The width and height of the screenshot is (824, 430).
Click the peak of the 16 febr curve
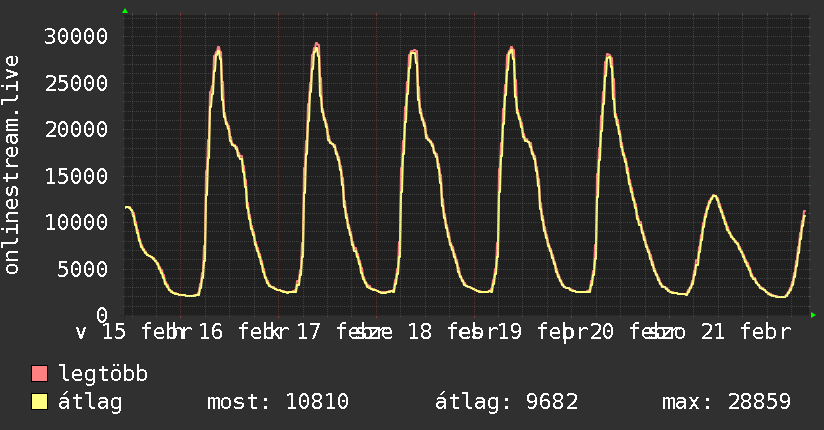pyautogui.click(x=218, y=49)
